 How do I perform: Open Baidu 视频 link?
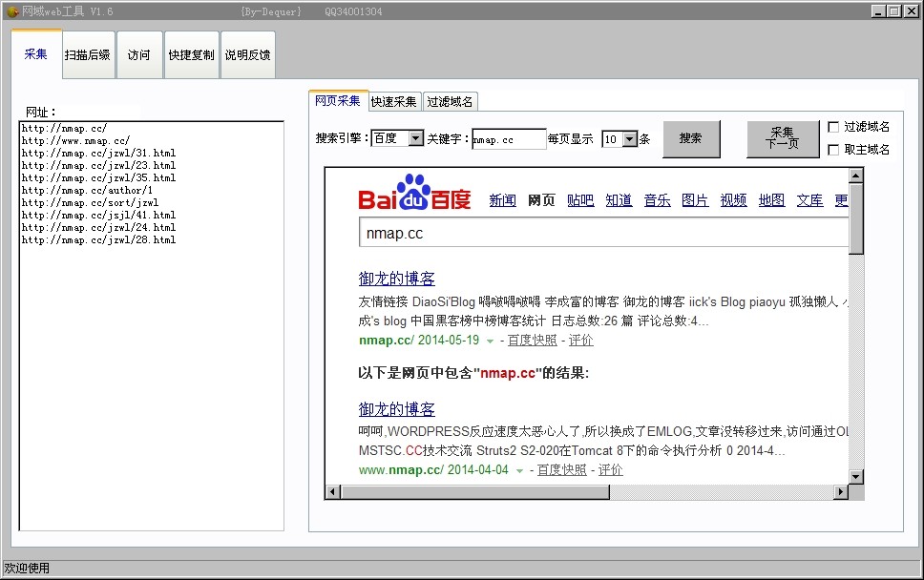point(734,200)
